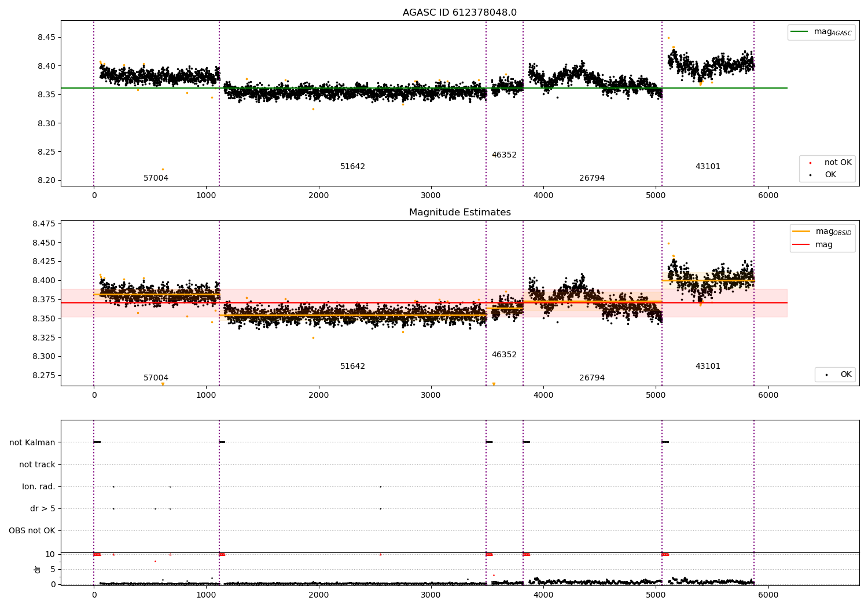Viewport: 868px width, 608px height.
Task: Click the 8.20 y-axis tick label
Action: pyautogui.click(x=46, y=181)
